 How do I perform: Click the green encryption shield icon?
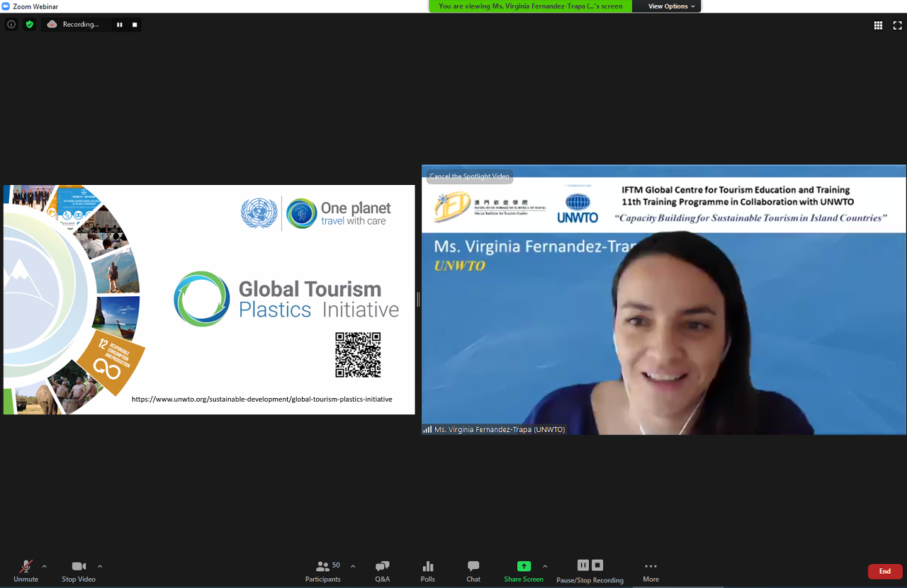(29, 24)
